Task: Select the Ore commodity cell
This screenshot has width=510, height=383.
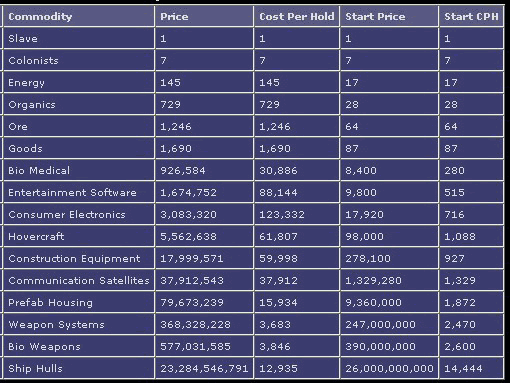Action: 79,126
